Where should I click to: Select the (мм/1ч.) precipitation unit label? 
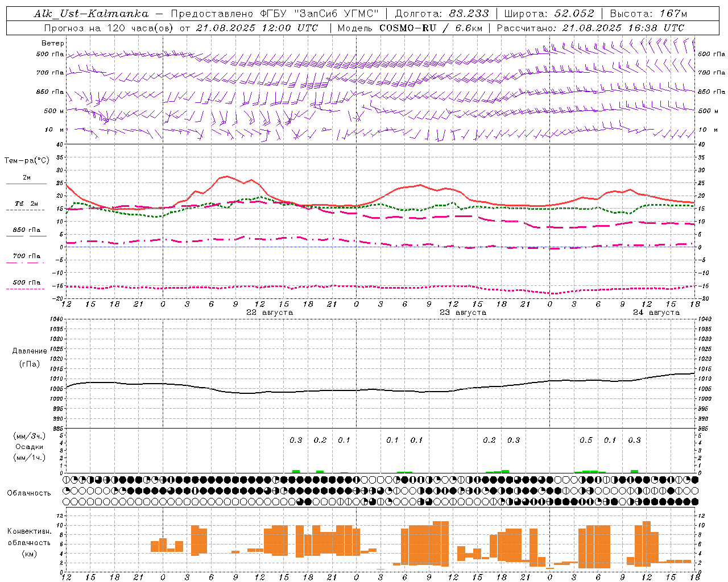coord(30,458)
